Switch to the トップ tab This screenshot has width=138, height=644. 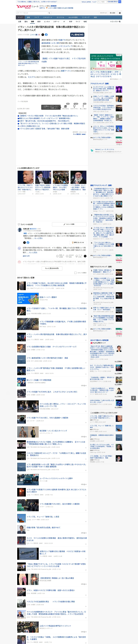pos(20,17)
